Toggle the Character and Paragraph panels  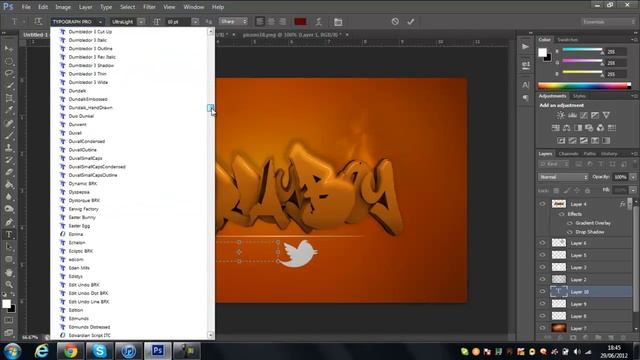[338, 22]
